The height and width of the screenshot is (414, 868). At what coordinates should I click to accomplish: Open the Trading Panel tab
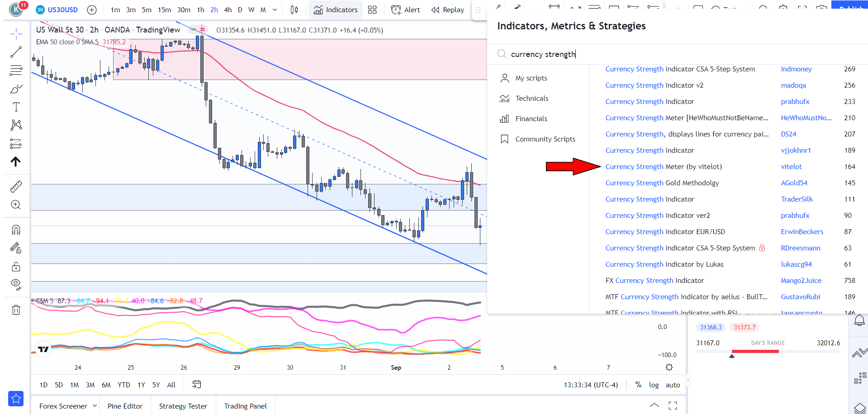(x=246, y=406)
